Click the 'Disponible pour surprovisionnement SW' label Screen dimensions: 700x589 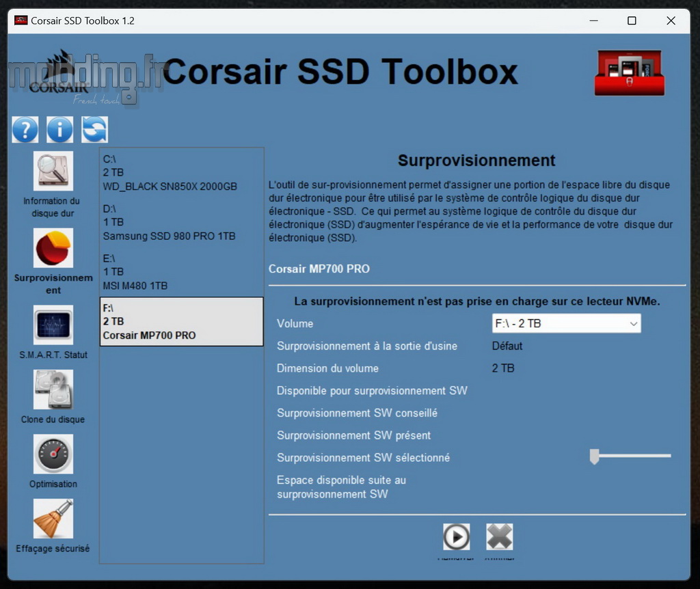pyautogui.click(x=372, y=390)
